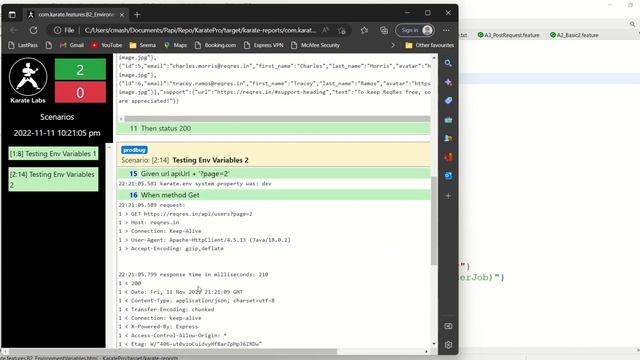Open the Favourites star icon

click(364, 30)
